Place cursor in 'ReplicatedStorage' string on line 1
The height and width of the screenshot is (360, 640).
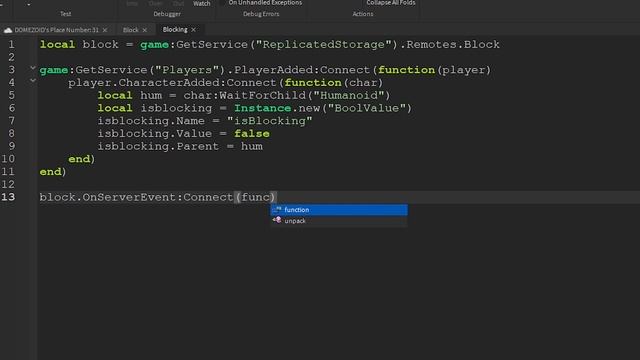tap(323, 44)
